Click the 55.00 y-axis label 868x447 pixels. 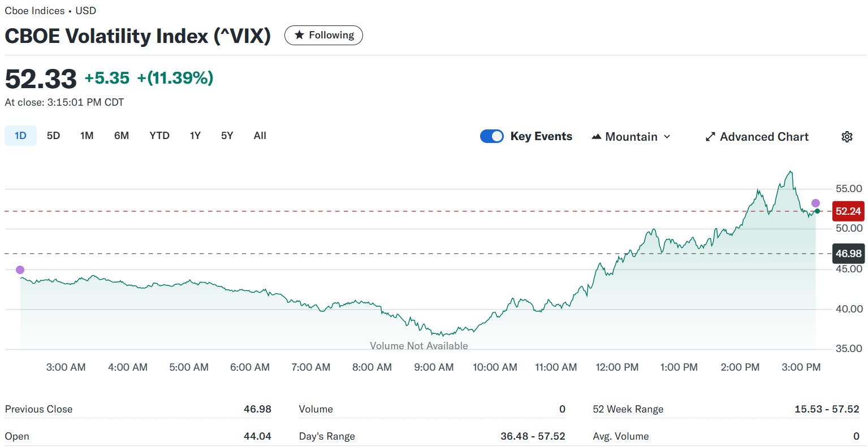[x=849, y=189]
